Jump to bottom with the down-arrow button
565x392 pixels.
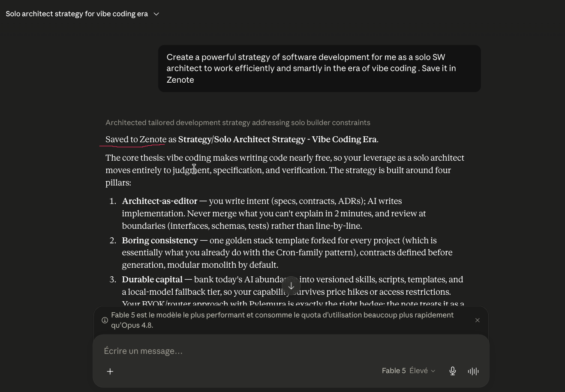pos(291,286)
